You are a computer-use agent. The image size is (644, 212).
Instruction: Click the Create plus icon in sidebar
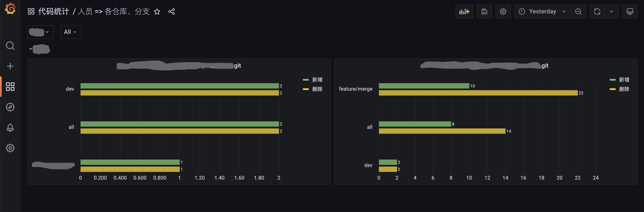pos(10,66)
